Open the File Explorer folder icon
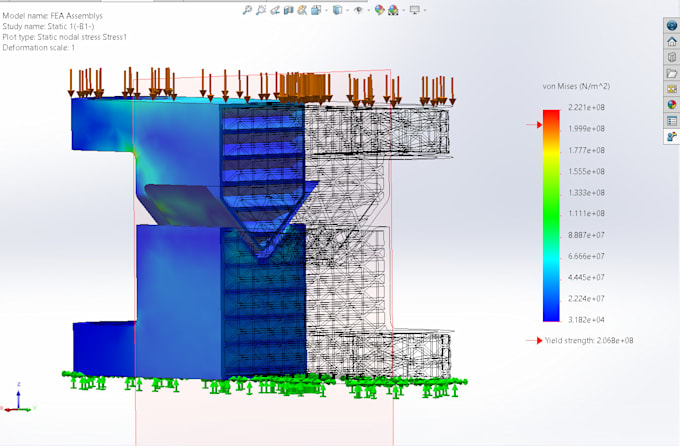 (672, 73)
